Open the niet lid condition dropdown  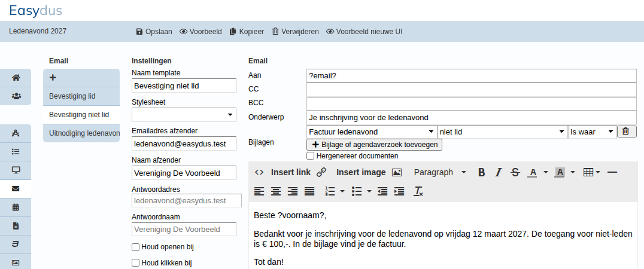(x=502, y=132)
